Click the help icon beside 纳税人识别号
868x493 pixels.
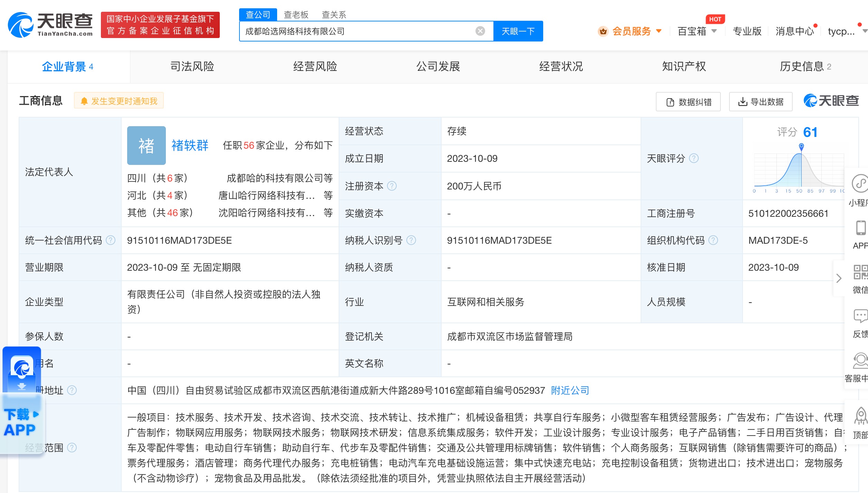coord(411,240)
